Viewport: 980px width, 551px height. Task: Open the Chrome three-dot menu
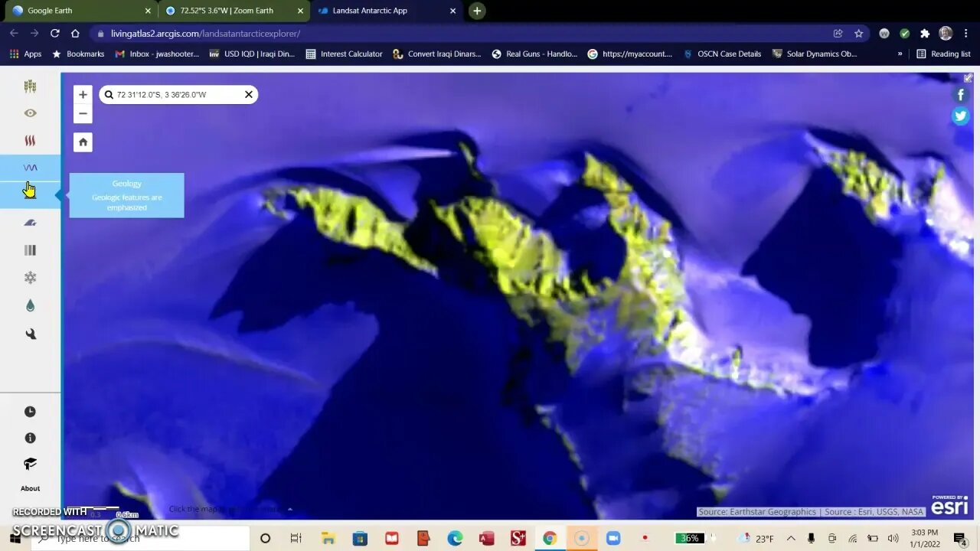[966, 34]
